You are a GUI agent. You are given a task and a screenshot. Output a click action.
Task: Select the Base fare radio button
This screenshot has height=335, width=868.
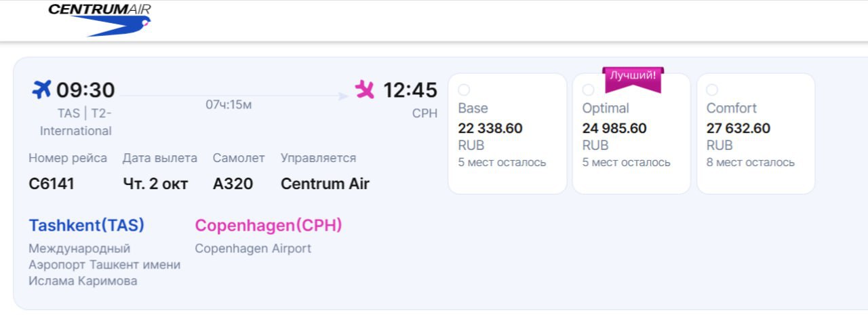(465, 90)
